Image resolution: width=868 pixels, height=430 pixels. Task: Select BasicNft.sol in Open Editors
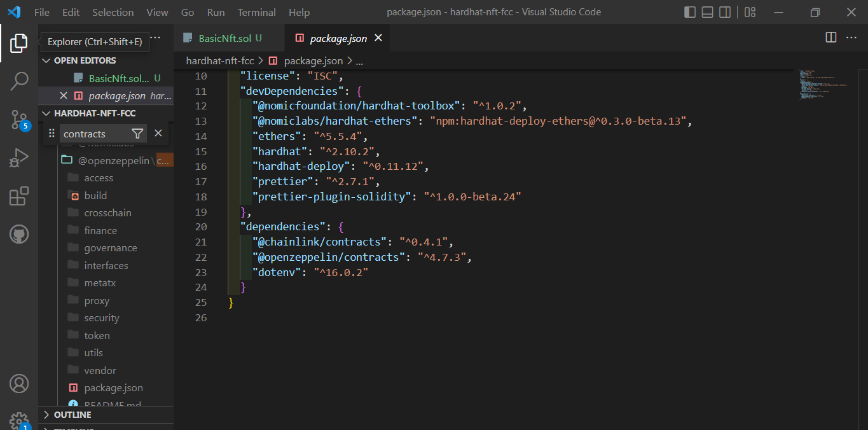(106, 78)
